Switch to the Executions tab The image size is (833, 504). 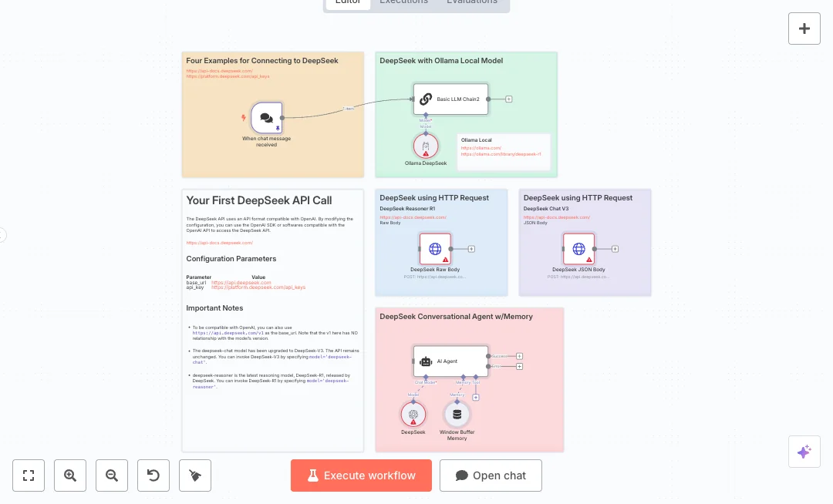(403, 2)
